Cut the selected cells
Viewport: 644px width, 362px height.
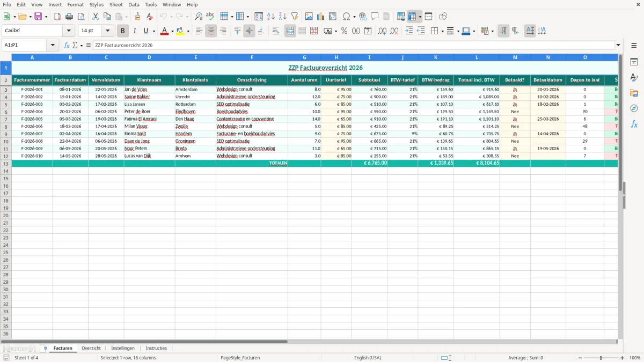[96, 17]
